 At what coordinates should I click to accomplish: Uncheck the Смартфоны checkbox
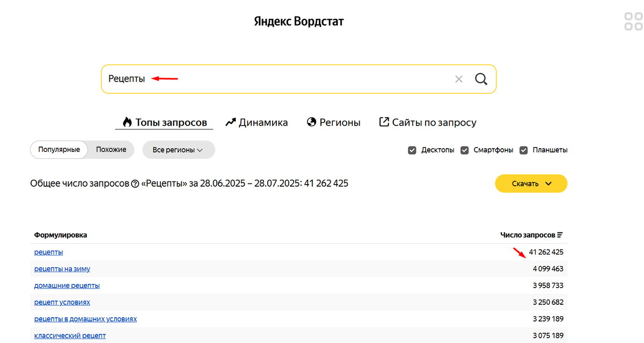(465, 150)
